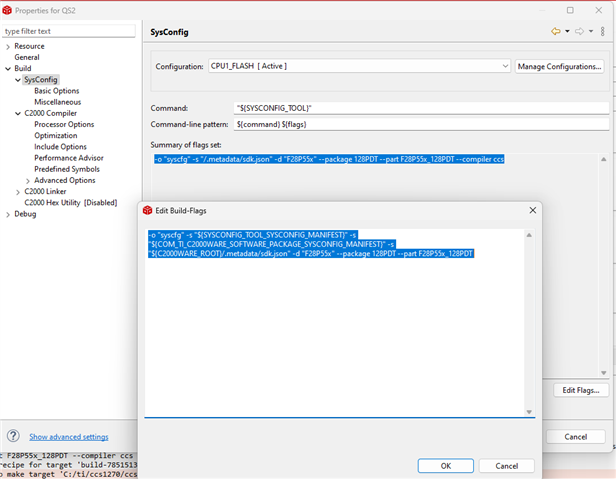The width and height of the screenshot is (616, 479).
Task: Expand the Debug tree node
Action: tap(8, 215)
